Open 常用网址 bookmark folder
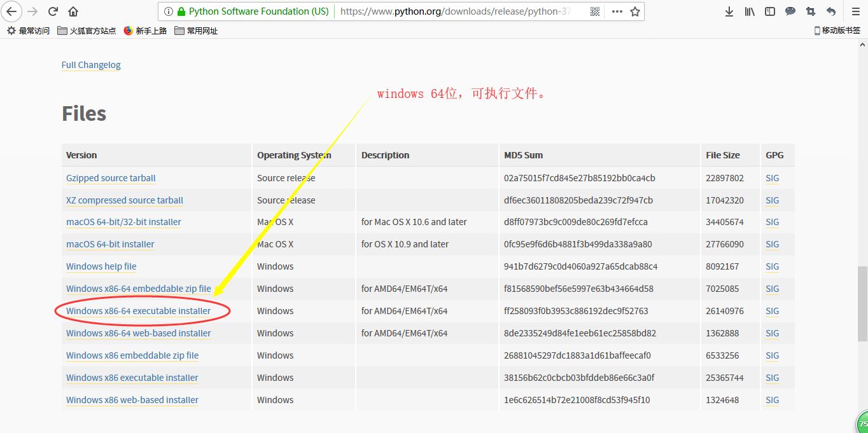The image size is (868, 433). click(x=196, y=31)
